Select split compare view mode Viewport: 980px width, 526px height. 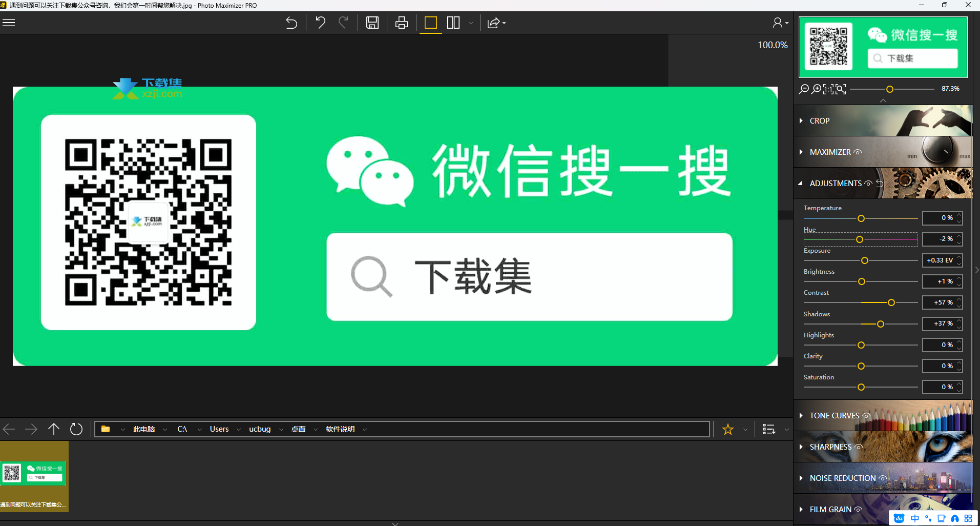coord(453,23)
